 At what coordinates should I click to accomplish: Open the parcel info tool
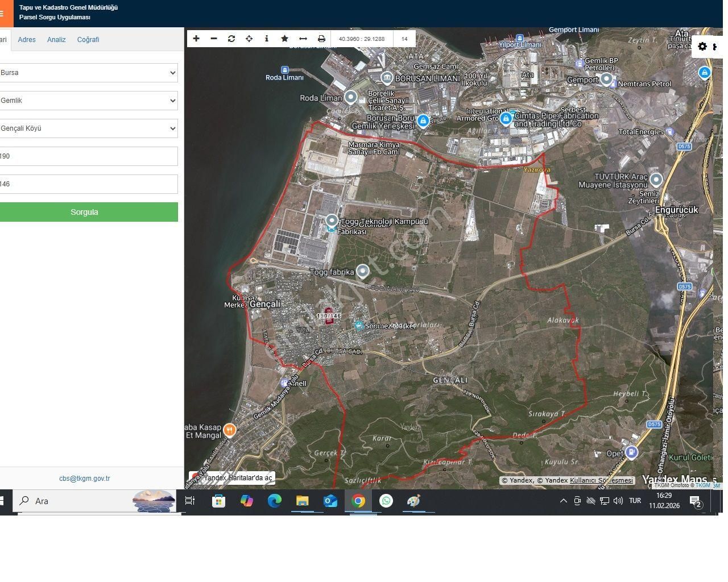point(267,38)
